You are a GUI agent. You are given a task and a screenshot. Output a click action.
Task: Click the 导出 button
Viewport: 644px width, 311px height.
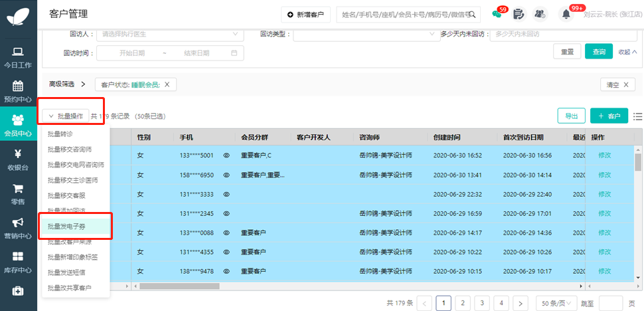pyautogui.click(x=572, y=116)
